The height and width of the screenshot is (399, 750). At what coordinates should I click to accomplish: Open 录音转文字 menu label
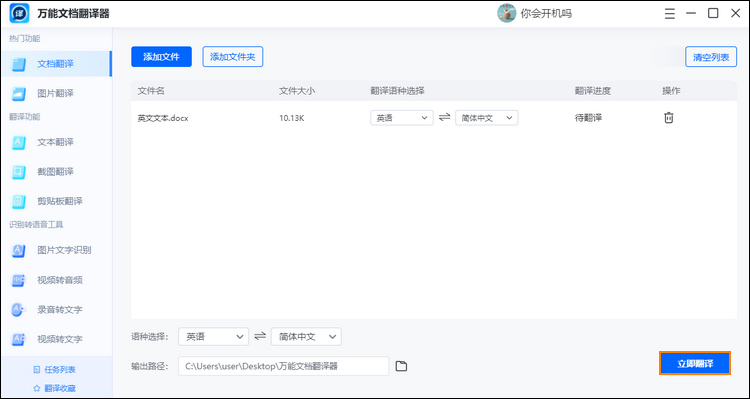[60, 310]
